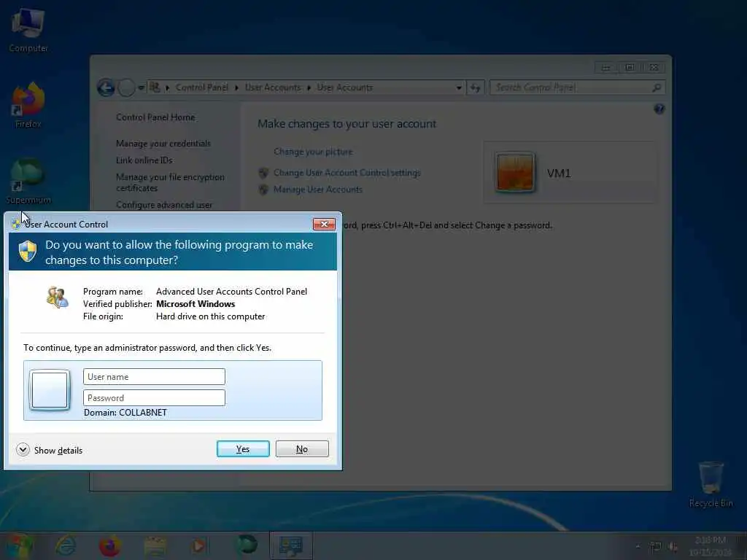Screen dimensions: 747x560
Task: Click Change your picture link
Action: (x=313, y=152)
